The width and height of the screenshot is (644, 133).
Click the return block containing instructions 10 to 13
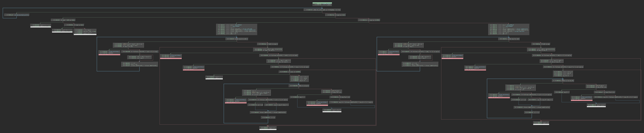click(x=85, y=32)
